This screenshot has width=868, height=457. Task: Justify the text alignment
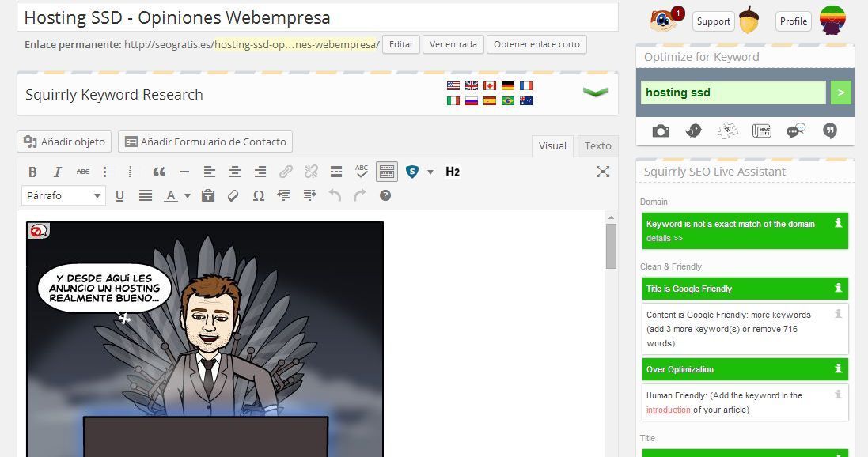click(145, 195)
